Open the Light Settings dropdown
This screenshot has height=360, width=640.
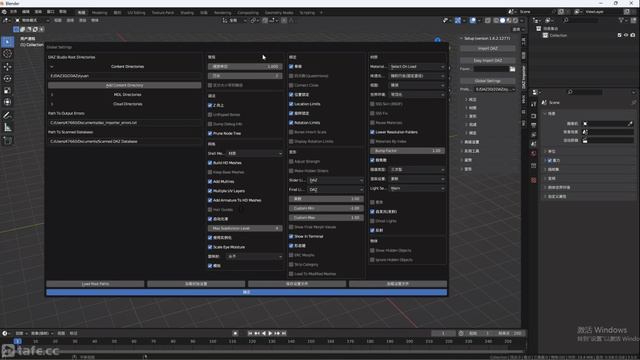417,188
